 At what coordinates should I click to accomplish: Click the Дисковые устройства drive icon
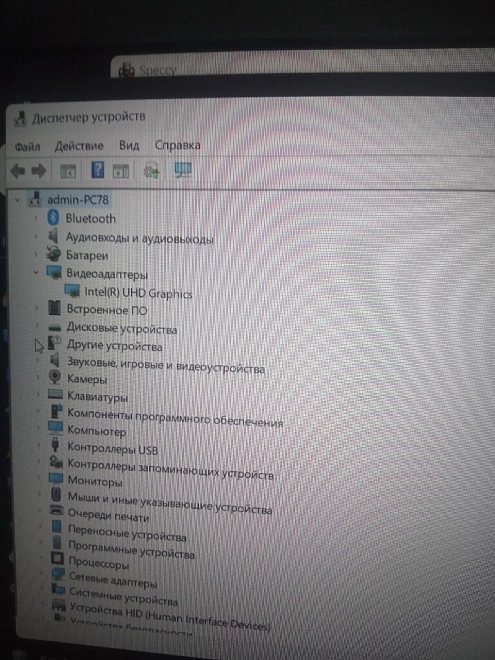[x=55, y=327]
